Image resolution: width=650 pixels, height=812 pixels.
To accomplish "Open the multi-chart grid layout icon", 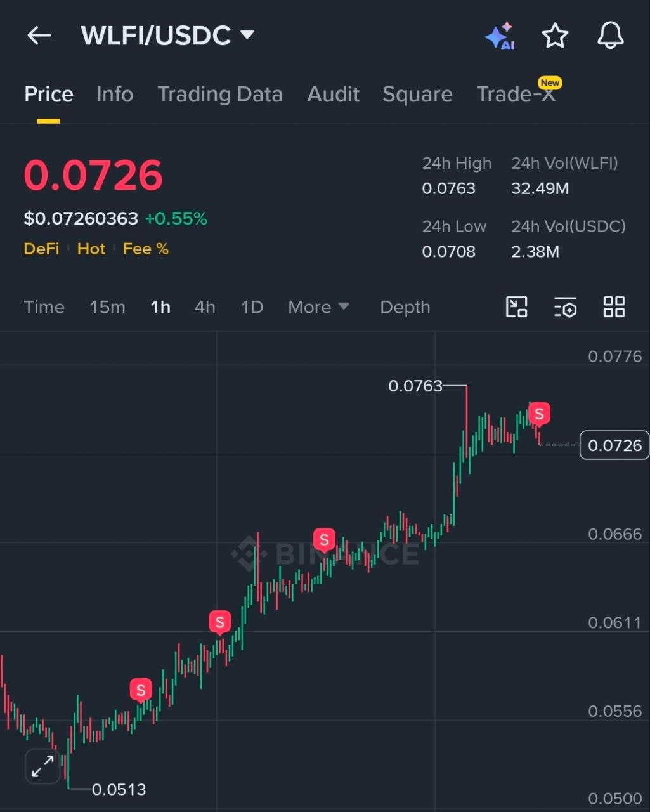I will pos(614,307).
